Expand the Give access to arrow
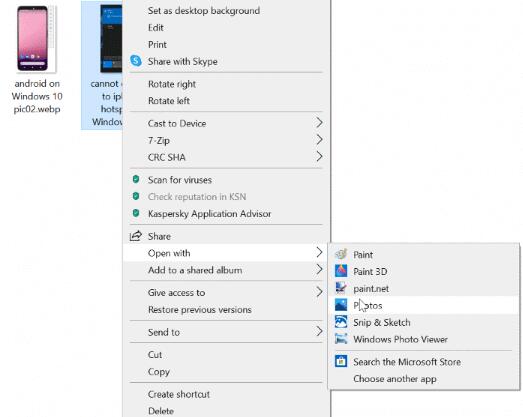Screen dimensions: 523x417 coord(319,292)
